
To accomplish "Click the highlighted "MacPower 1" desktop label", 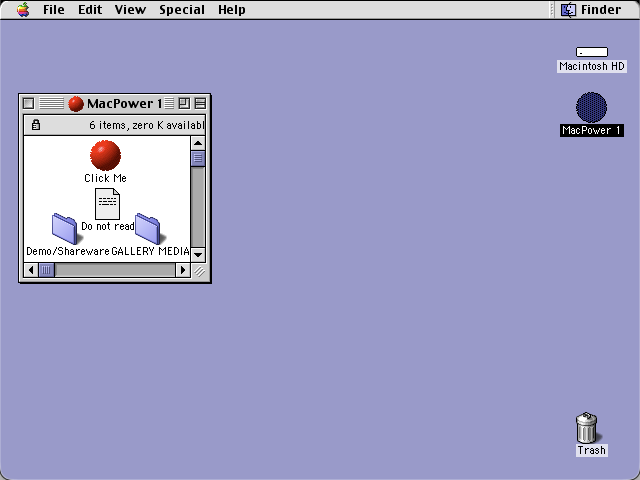I will tap(591, 130).
